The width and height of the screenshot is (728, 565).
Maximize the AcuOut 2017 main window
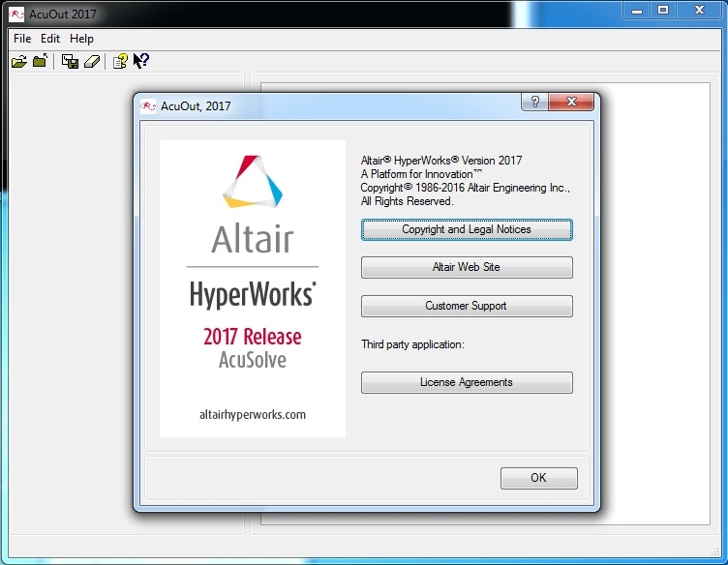[x=663, y=11]
